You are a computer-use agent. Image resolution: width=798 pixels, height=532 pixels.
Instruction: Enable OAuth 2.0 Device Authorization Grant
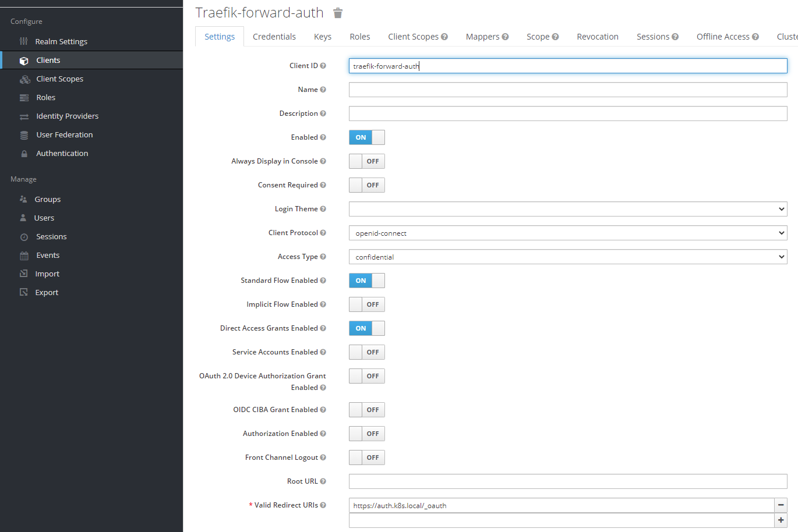(x=367, y=376)
